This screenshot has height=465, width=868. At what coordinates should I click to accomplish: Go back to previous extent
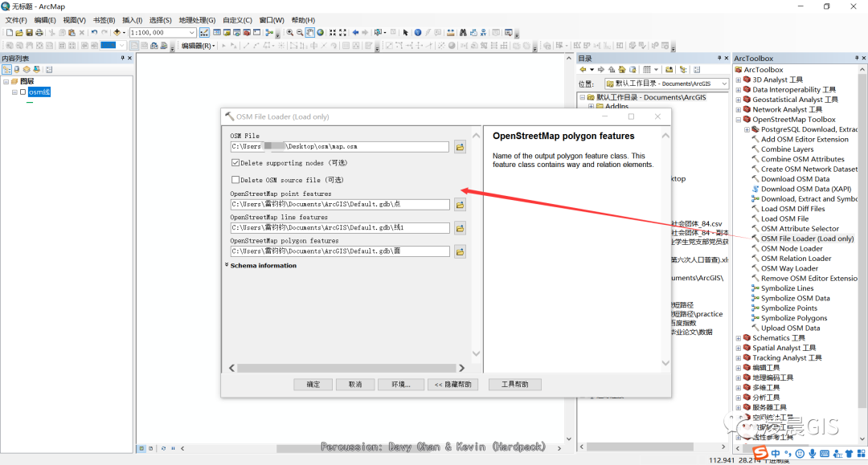pyautogui.click(x=355, y=33)
